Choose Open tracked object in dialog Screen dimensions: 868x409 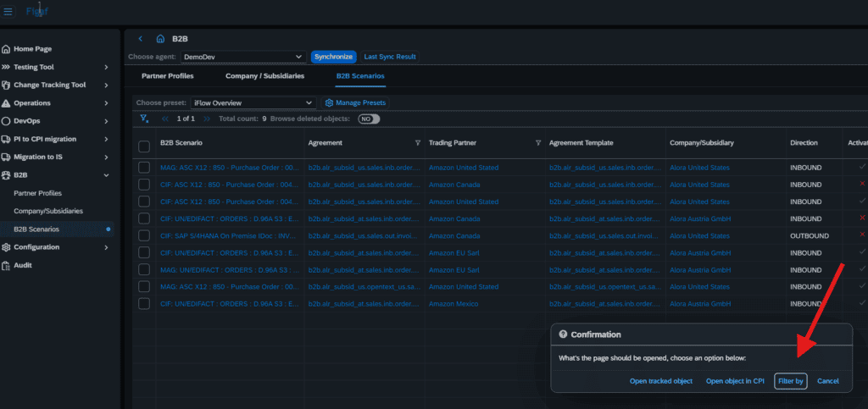coord(661,381)
